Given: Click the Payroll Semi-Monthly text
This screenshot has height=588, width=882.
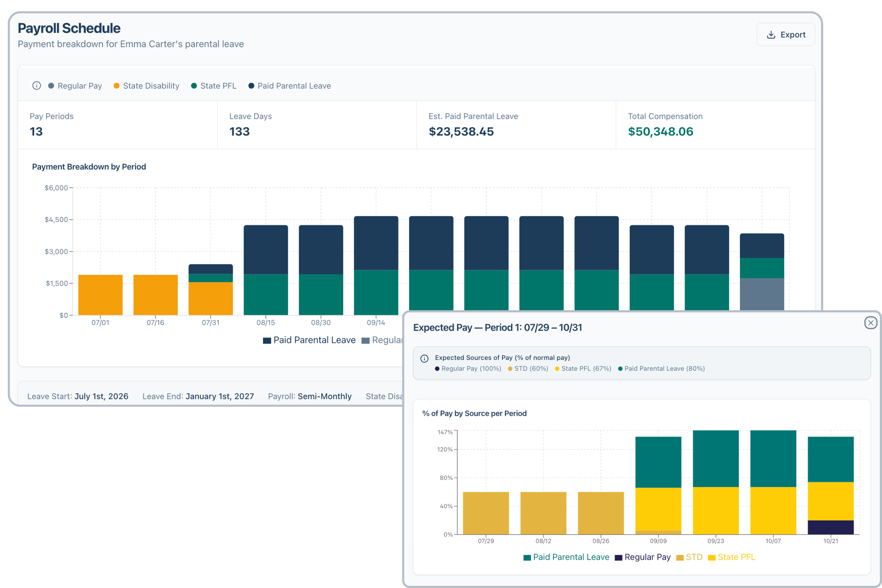Looking at the screenshot, I should click(x=310, y=396).
